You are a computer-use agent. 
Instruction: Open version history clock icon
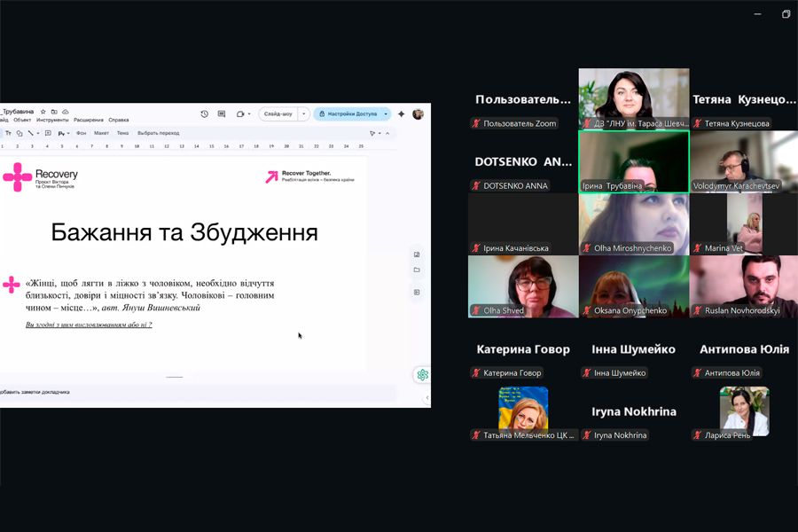(x=205, y=114)
